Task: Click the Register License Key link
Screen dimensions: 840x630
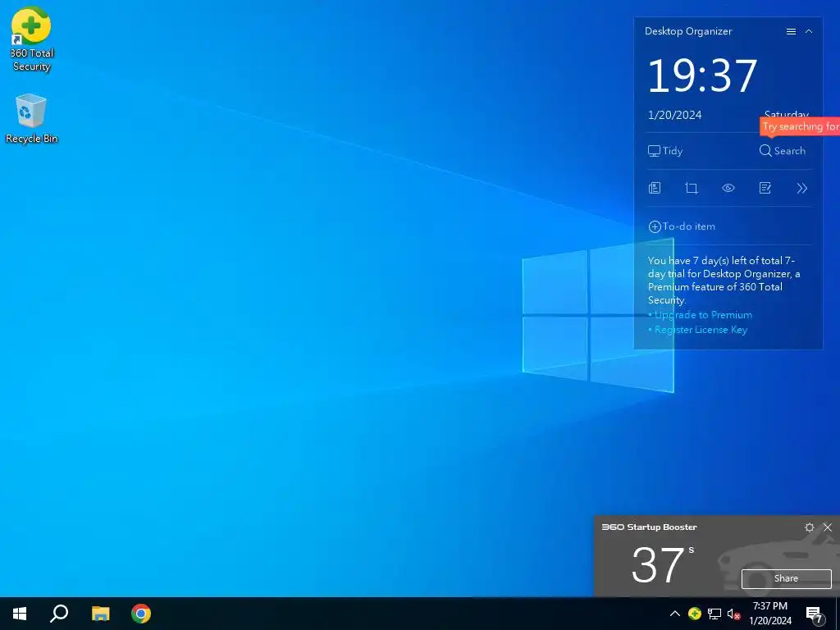Action: coord(701,330)
